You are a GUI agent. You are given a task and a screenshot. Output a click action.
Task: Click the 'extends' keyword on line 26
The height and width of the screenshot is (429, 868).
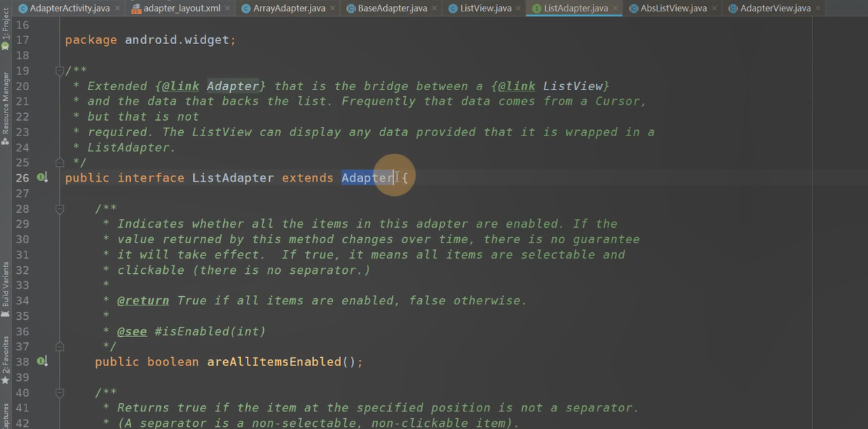coord(307,178)
